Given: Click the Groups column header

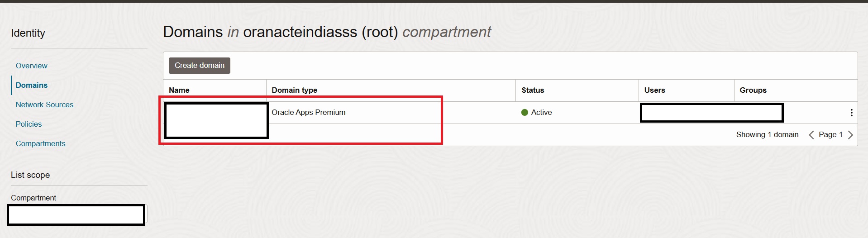Looking at the screenshot, I should click(753, 90).
